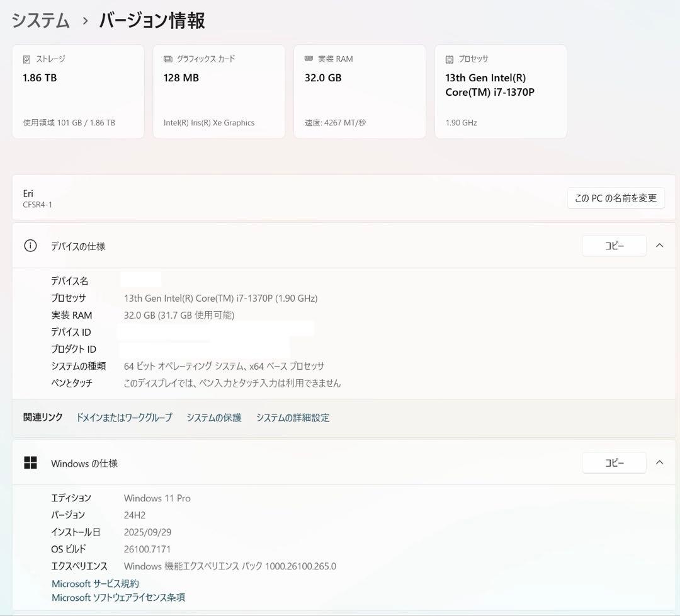Expand the 実装 RAM details card
This screenshot has height=616, width=680.
360,91
